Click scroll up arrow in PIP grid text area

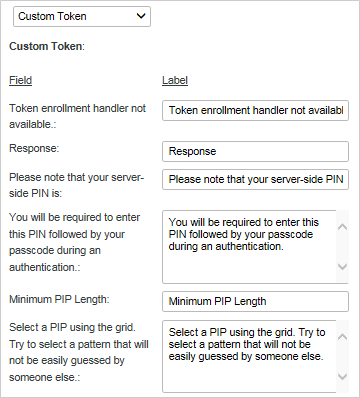click(342, 337)
